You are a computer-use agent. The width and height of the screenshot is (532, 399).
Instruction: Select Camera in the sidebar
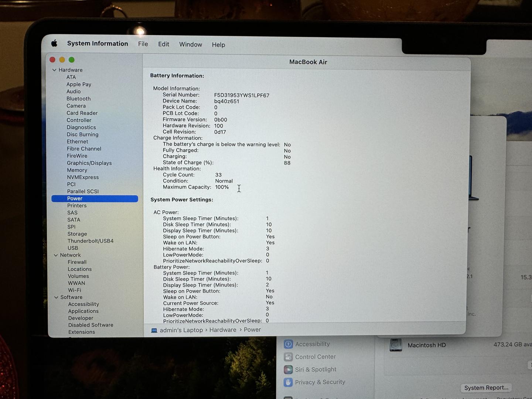click(76, 106)
